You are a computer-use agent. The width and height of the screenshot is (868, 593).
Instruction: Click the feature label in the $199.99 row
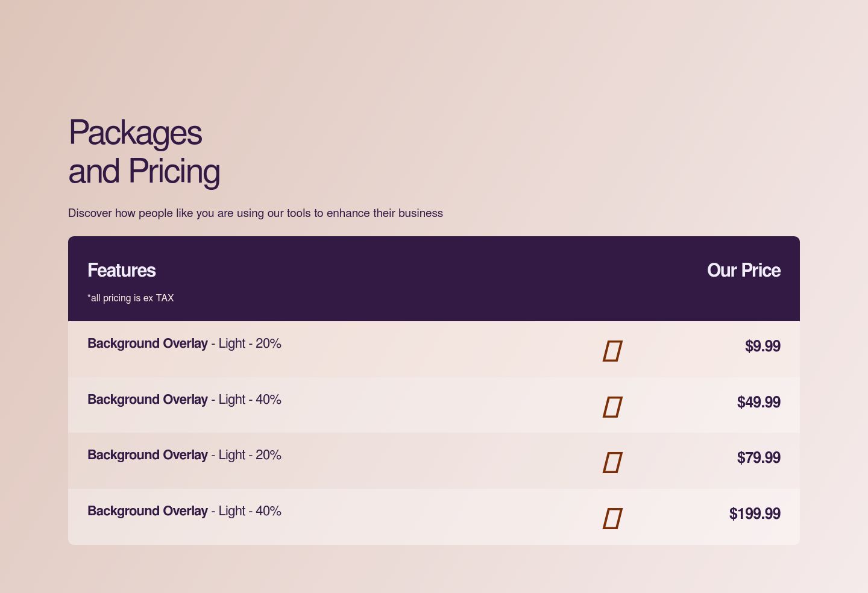pos(184,511)
